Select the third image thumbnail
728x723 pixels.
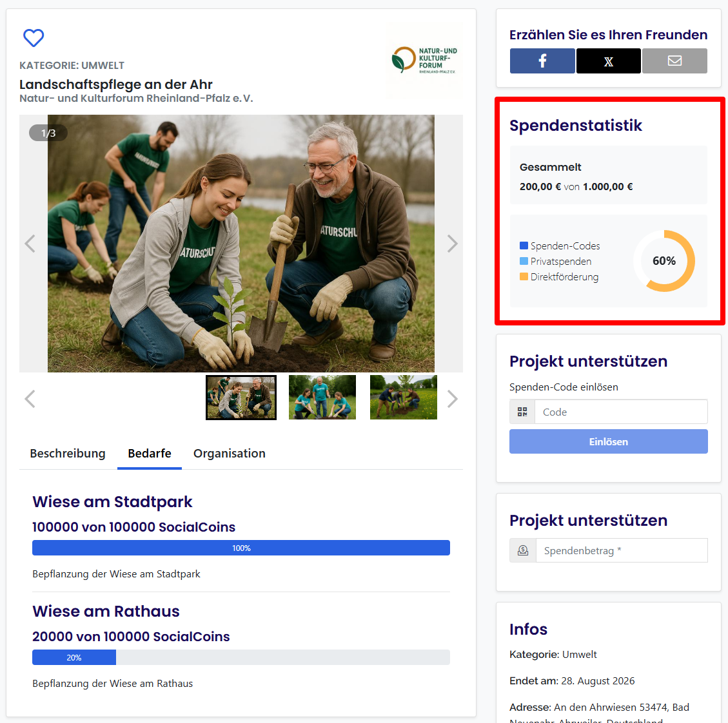(x=403, y=398)
